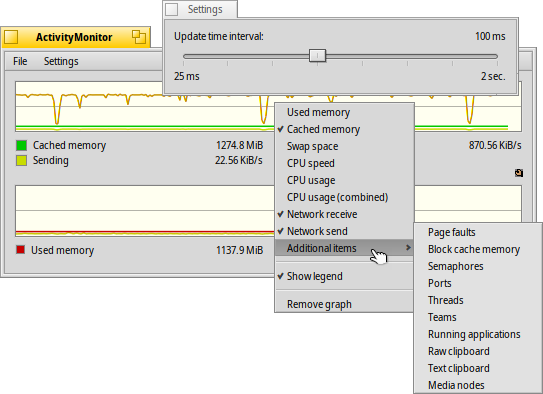
Task: Enable Swap space in context menu
Action: click(345, 146)
